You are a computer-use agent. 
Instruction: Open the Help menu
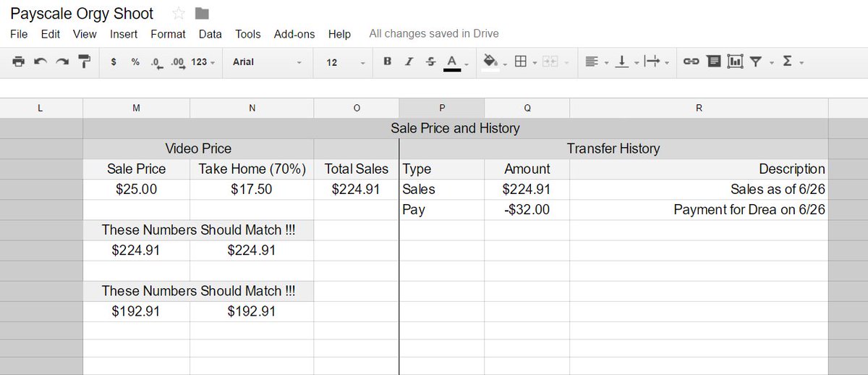click(x=339, y=34)
